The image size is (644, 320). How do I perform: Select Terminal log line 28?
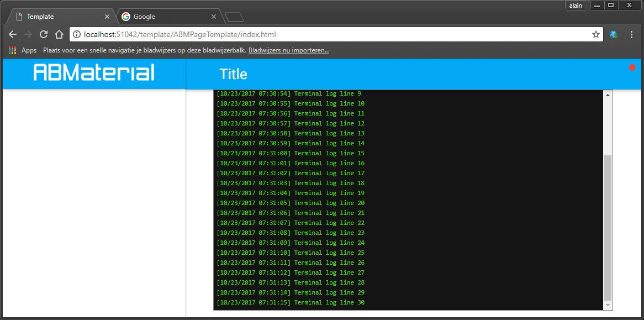(291, 282)
